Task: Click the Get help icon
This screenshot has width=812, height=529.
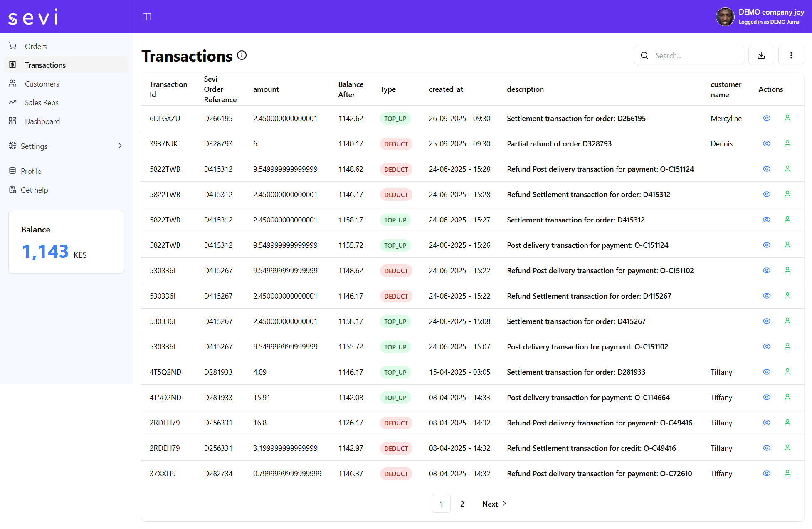Action: 12,190
